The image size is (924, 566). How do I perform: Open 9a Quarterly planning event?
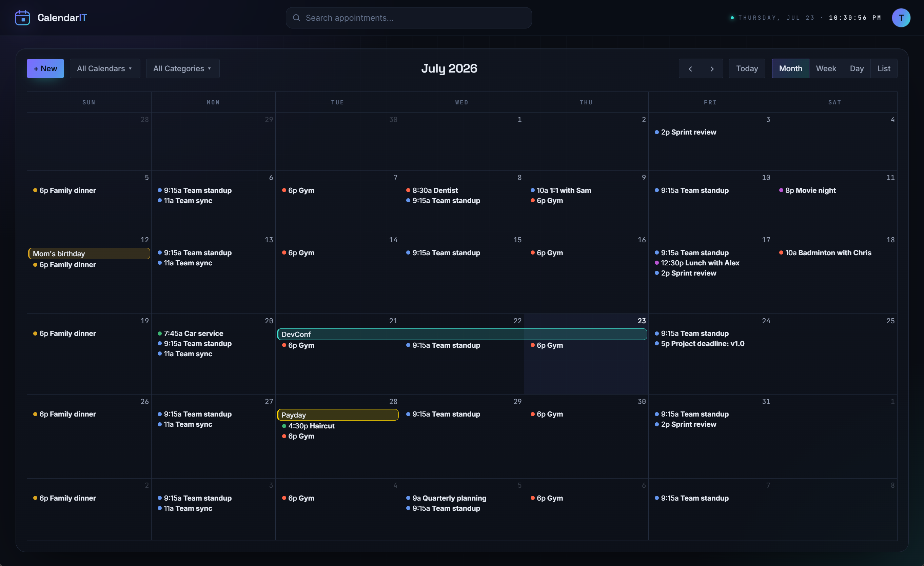coord(446,498)
